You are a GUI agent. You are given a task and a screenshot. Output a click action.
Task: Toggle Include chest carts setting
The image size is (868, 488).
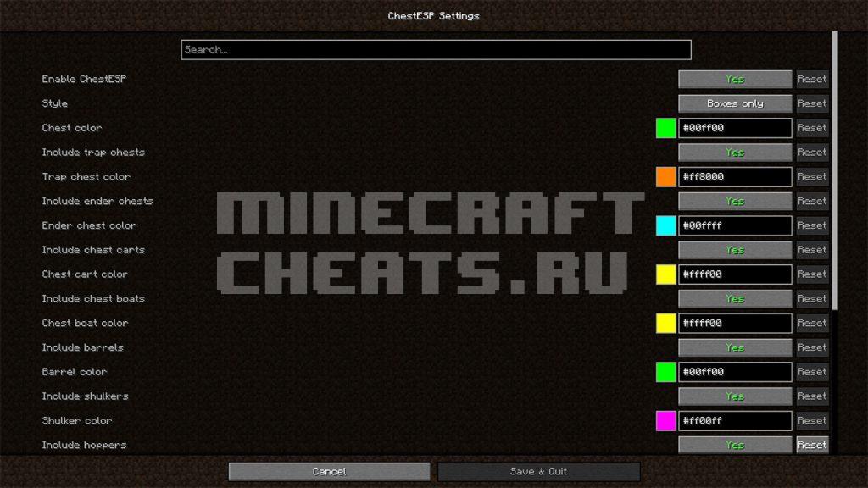(735, 250)
